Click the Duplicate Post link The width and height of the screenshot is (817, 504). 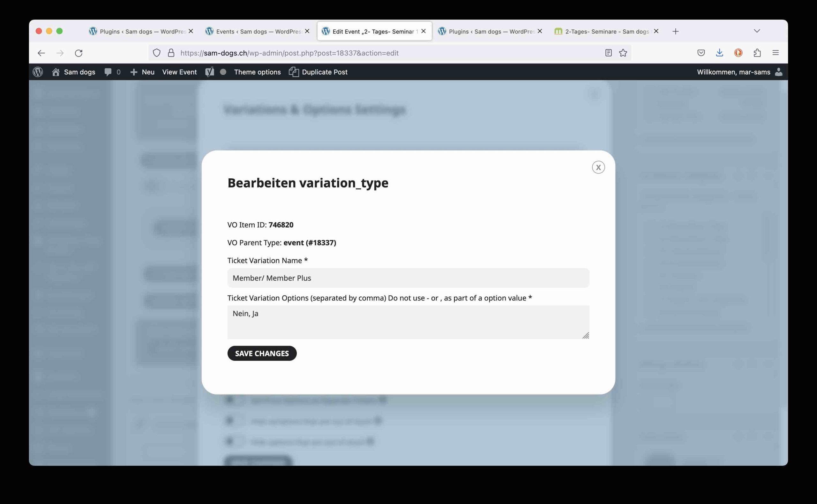point(318,72)
